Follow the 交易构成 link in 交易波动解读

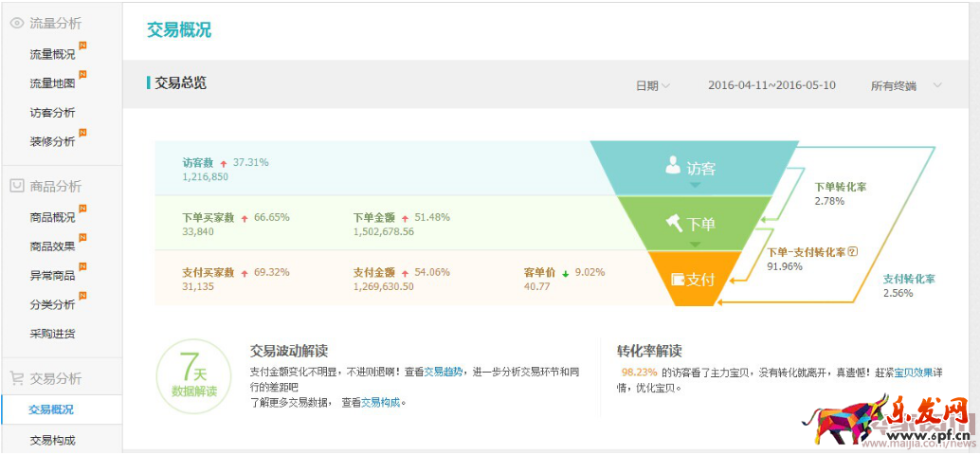point(381,402)
